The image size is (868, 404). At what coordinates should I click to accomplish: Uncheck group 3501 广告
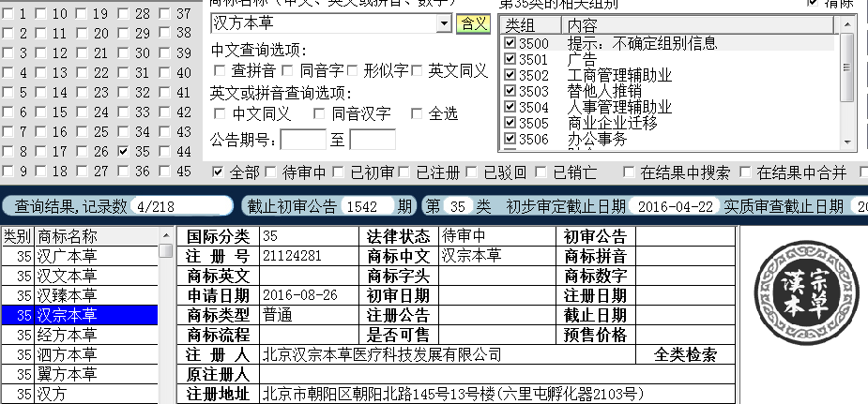coord(510,59)
